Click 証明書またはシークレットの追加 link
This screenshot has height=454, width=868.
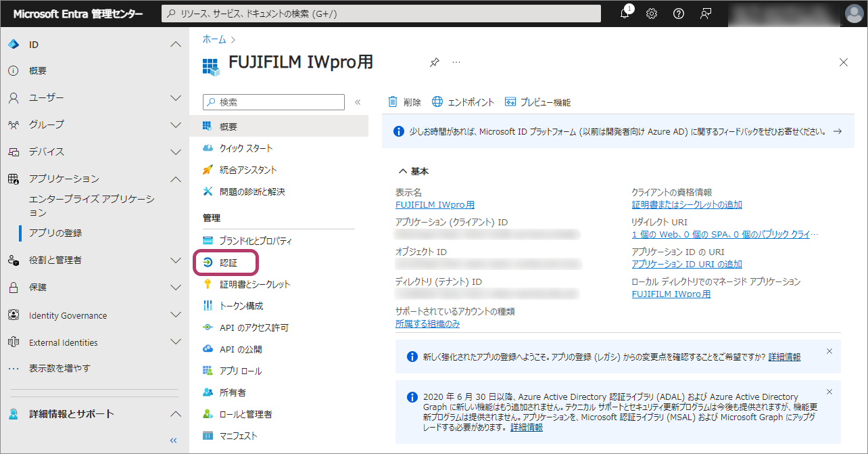click(687, 205)
